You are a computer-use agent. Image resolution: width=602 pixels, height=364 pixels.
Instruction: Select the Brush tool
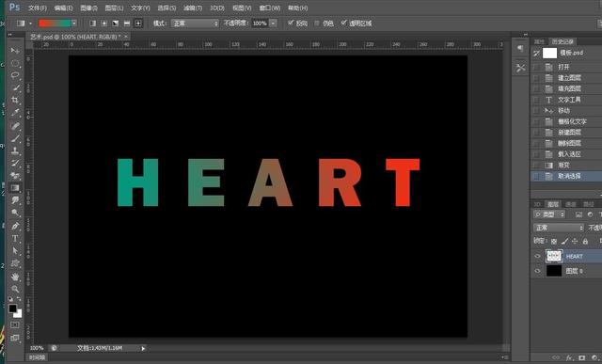(x=15, y=138)
